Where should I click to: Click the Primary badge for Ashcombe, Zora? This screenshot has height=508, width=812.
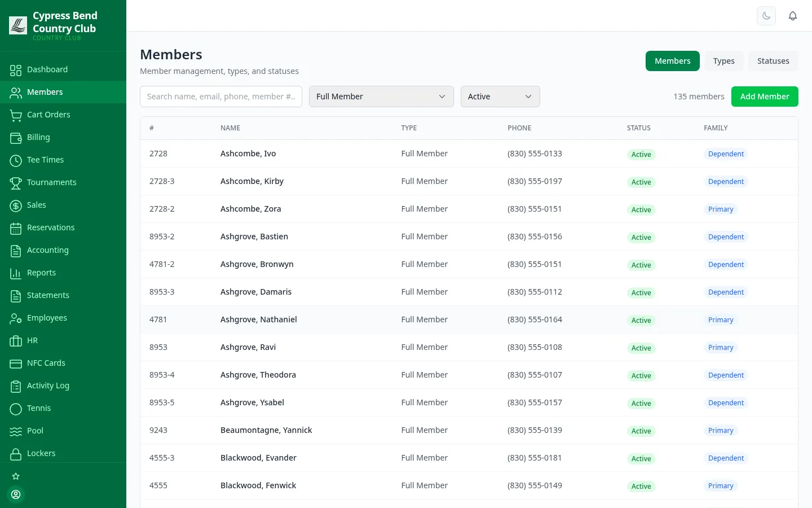click(721, 209)
